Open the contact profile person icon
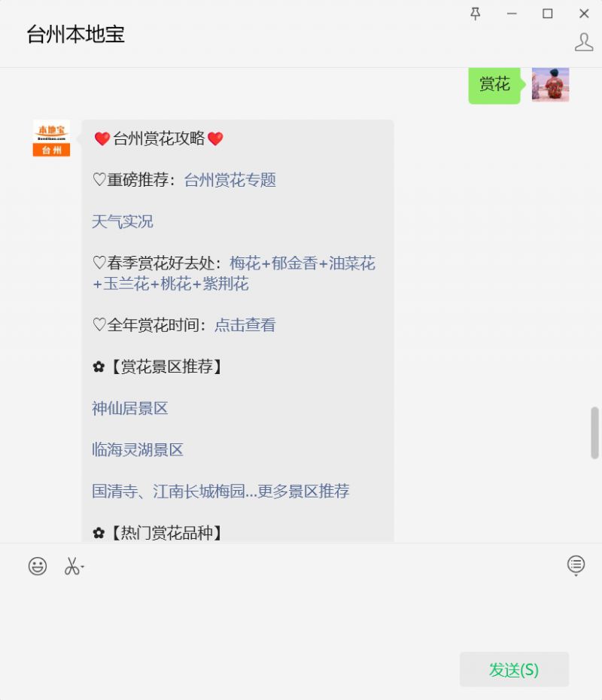The width and height of the screenshot is (602, 700). (x=584, y=42)
